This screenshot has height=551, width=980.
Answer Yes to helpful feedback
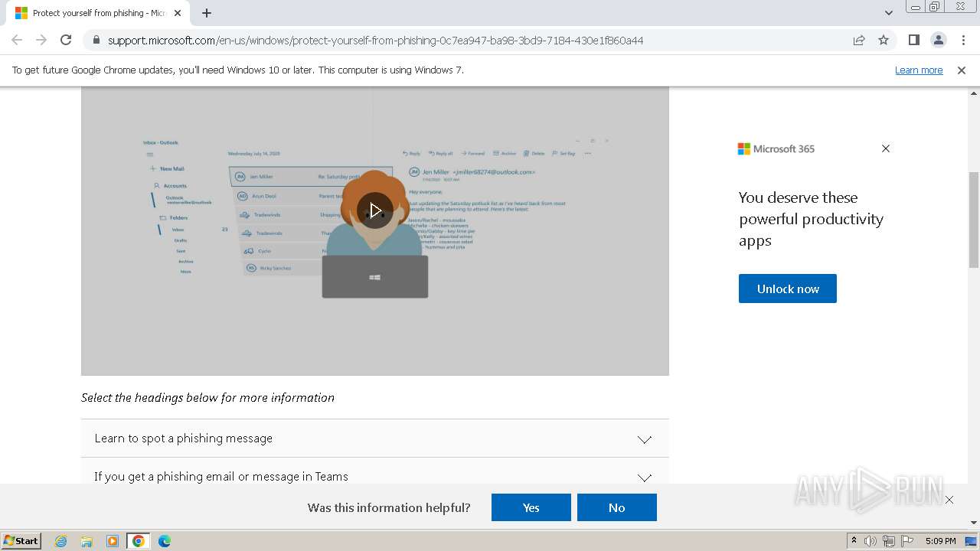click(x=531, y=507)
